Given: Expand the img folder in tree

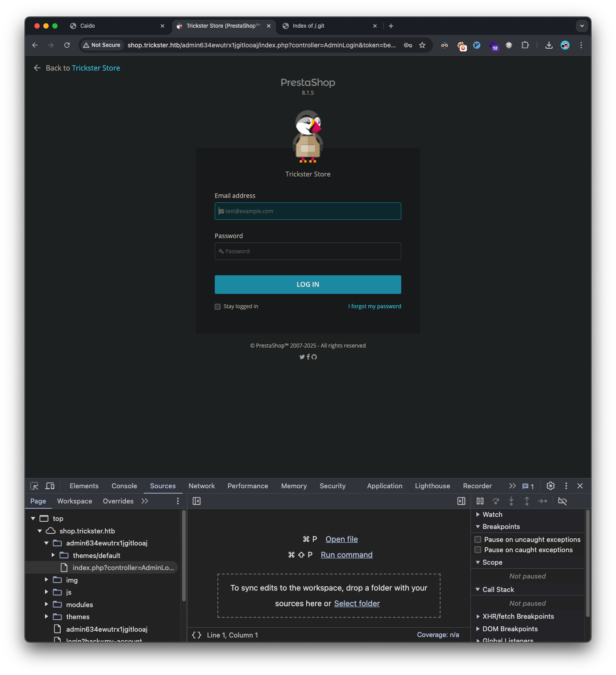Looking at the screenshot, I should tap(46, 580).
